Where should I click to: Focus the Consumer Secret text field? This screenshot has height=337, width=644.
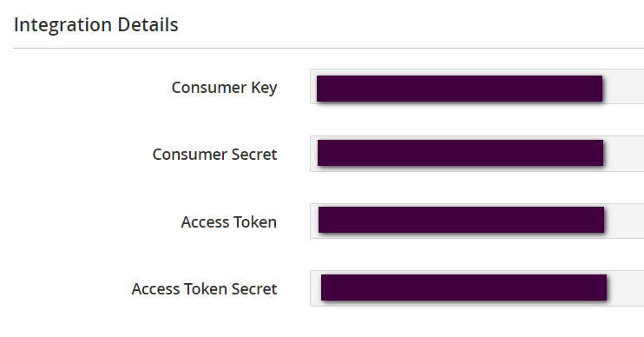point(476,154)
